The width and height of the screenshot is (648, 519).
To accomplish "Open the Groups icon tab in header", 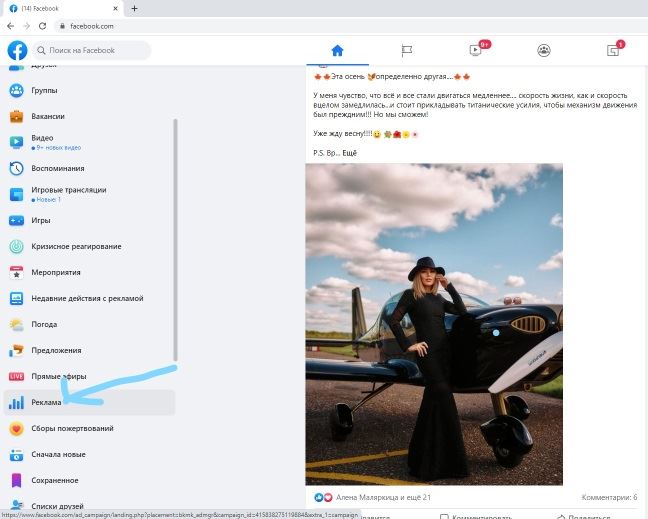I will tap(544, 50).
